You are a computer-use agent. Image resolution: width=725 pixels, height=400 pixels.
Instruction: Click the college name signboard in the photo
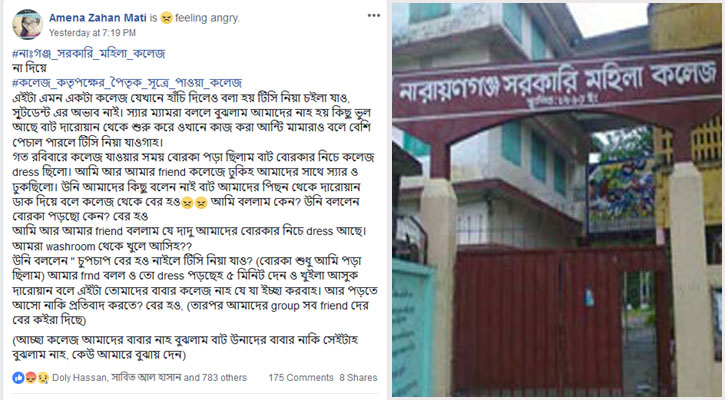pos(556,82)
